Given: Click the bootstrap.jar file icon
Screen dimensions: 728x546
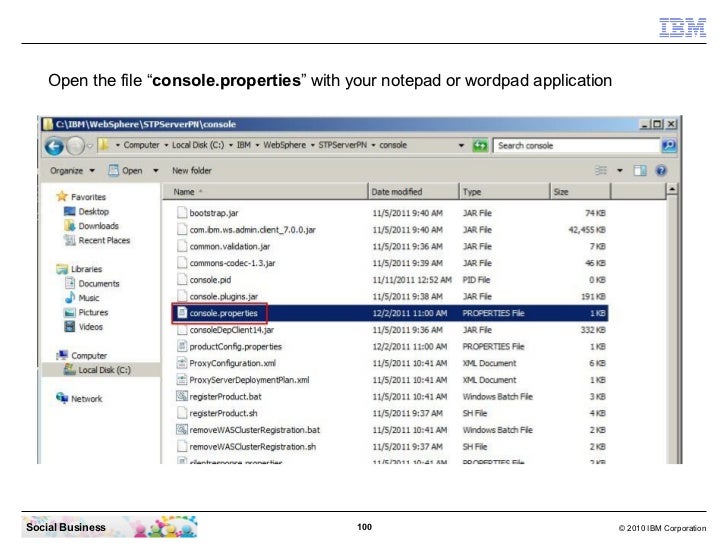Looking at the screenshot, I should [182, 213].
